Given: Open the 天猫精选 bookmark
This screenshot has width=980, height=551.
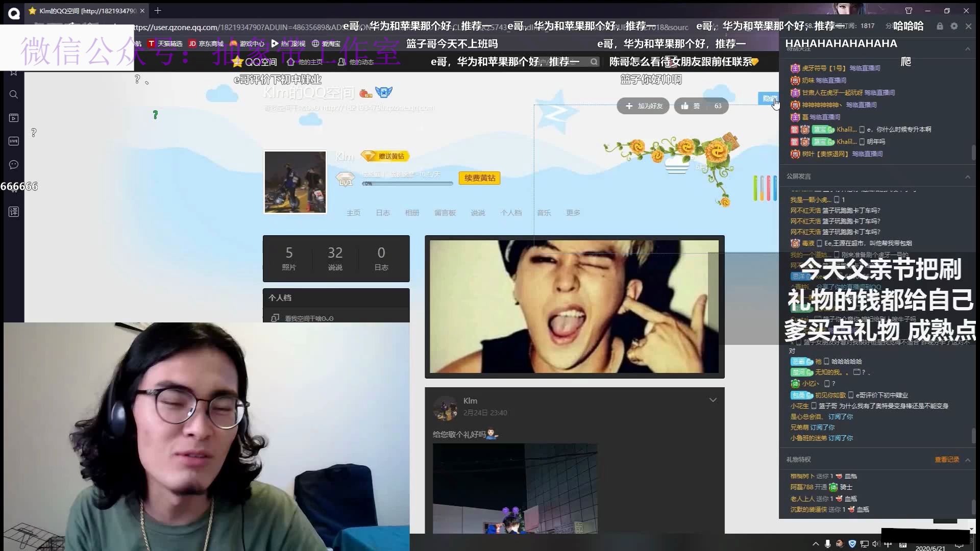Looking at the screenshot, I should (x=165, y=44).
